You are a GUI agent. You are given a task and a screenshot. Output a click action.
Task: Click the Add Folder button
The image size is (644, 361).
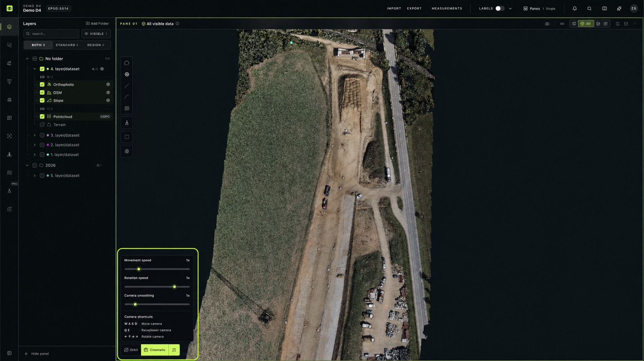(x=97, y=23)
